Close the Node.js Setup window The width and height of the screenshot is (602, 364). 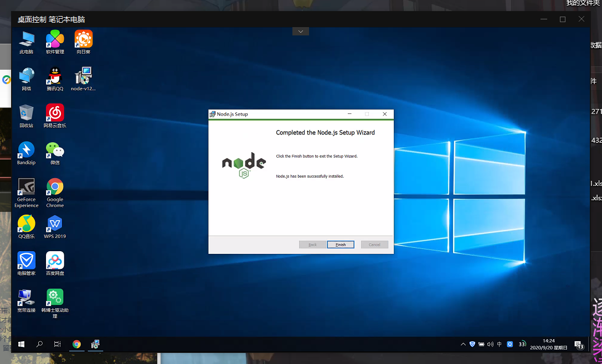click(384, 114)
